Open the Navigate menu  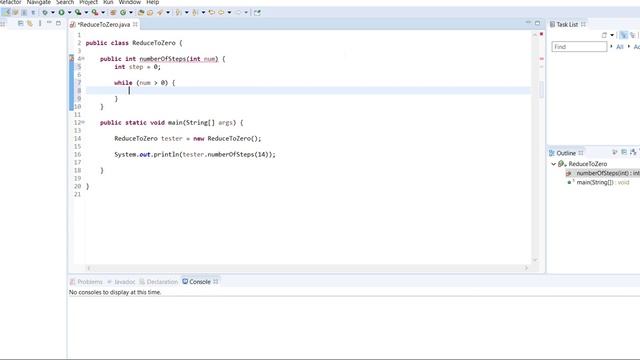[39, 2]
